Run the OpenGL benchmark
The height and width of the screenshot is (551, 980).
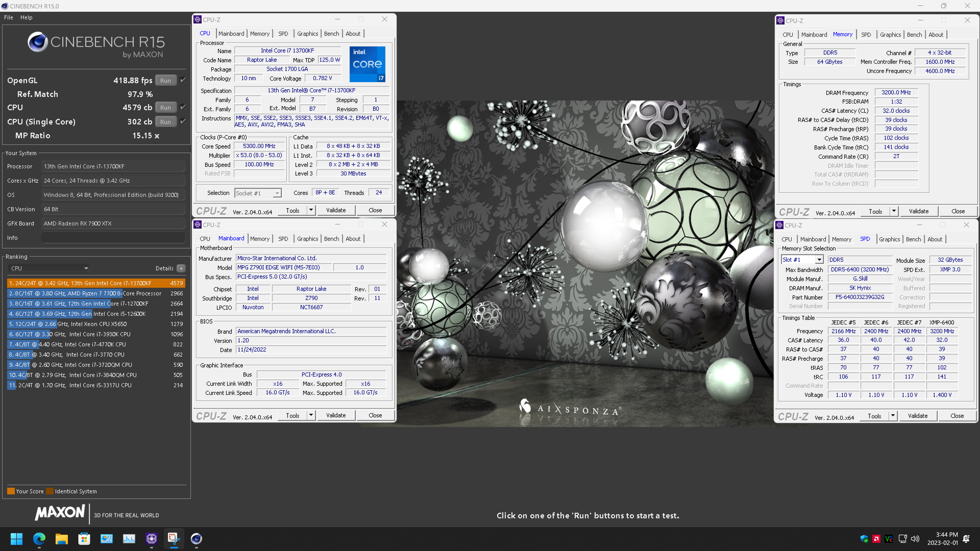coord(165,80)
